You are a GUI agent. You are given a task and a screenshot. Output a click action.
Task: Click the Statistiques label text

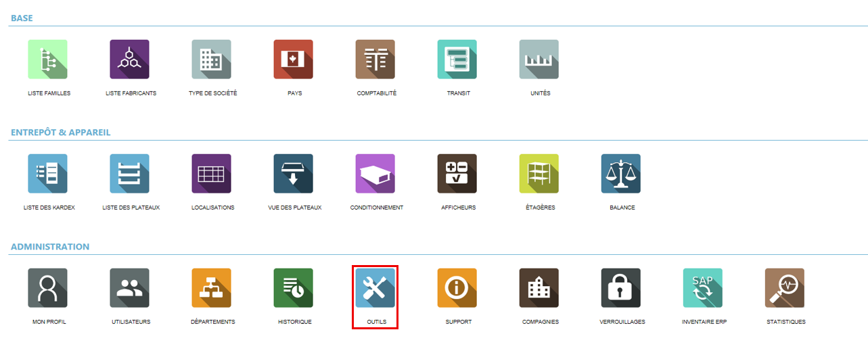[x=785, y=322]
